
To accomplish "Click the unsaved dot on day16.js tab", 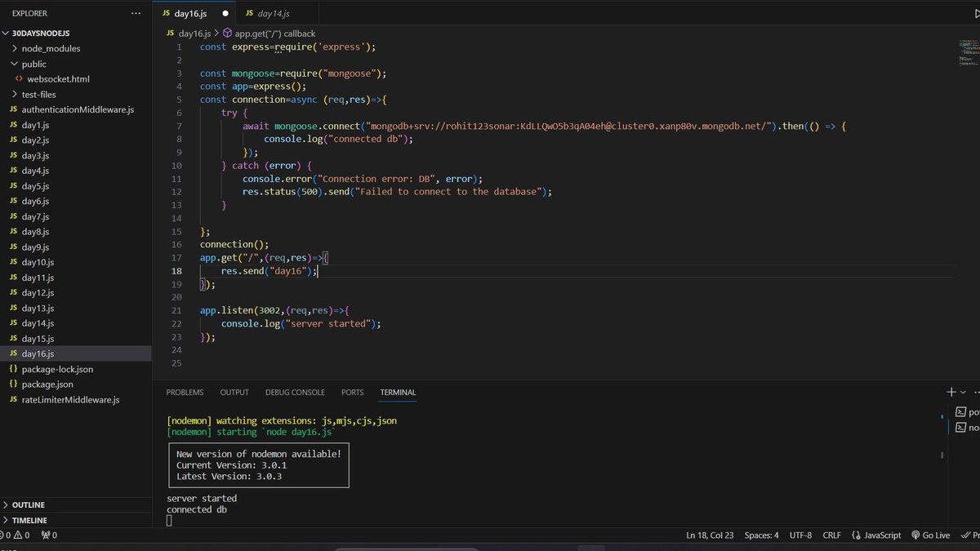I will (x=225, y=14).
